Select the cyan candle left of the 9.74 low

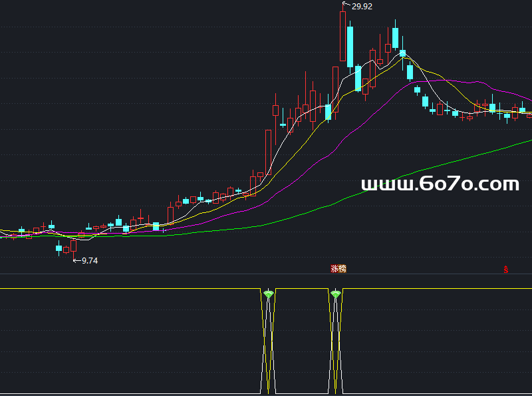point(59,248)
